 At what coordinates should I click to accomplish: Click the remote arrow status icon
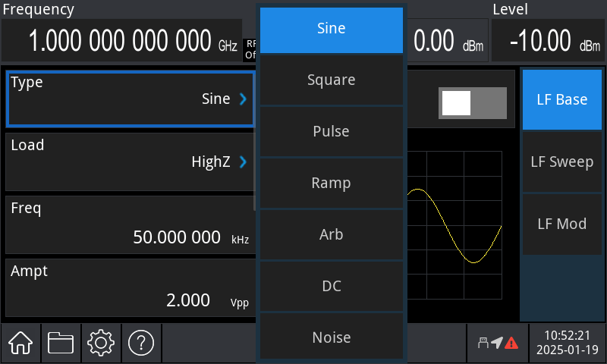pyautogui.click(x=497, y=343)
